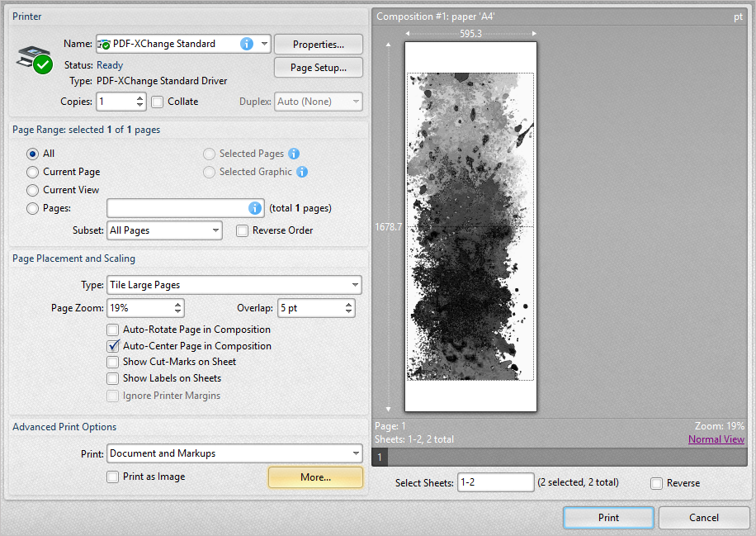
Task: Click the info icon beside the printer name
Action: [x=246, y=43]
